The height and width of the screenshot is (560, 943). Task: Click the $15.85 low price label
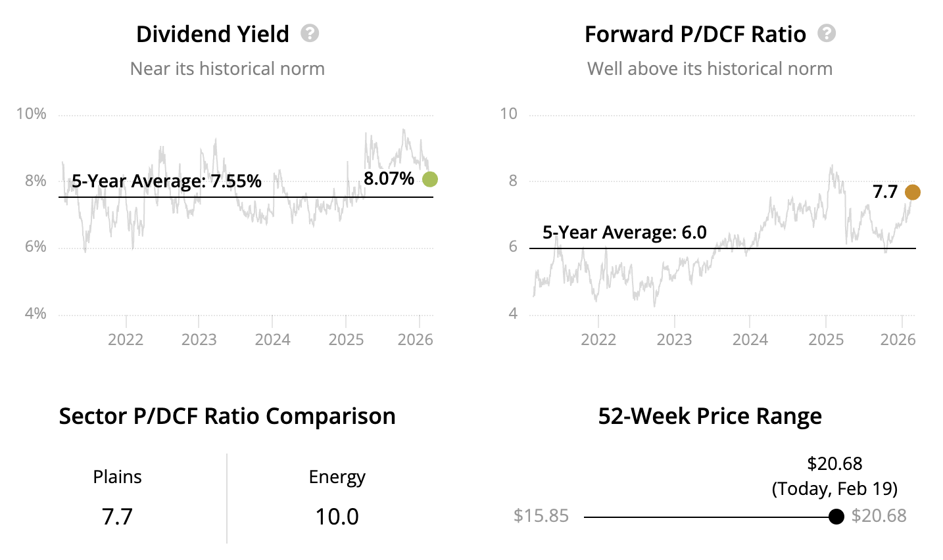(541, 516)
